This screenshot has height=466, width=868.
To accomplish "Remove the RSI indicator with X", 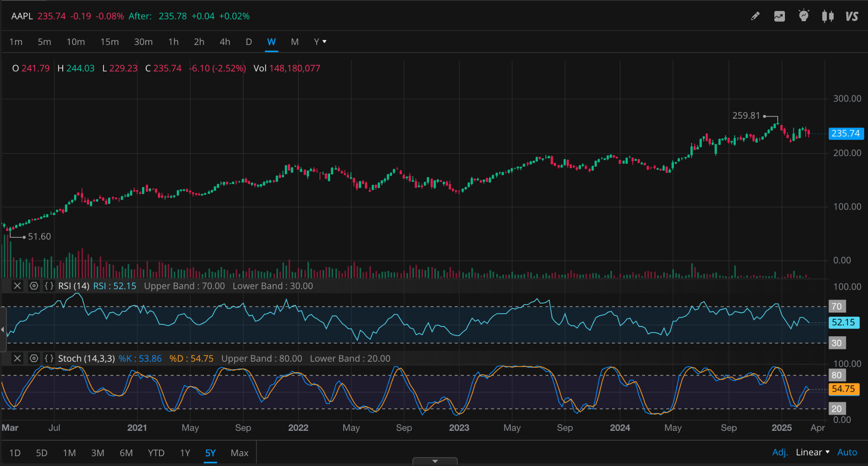I will tap(17, 286).
